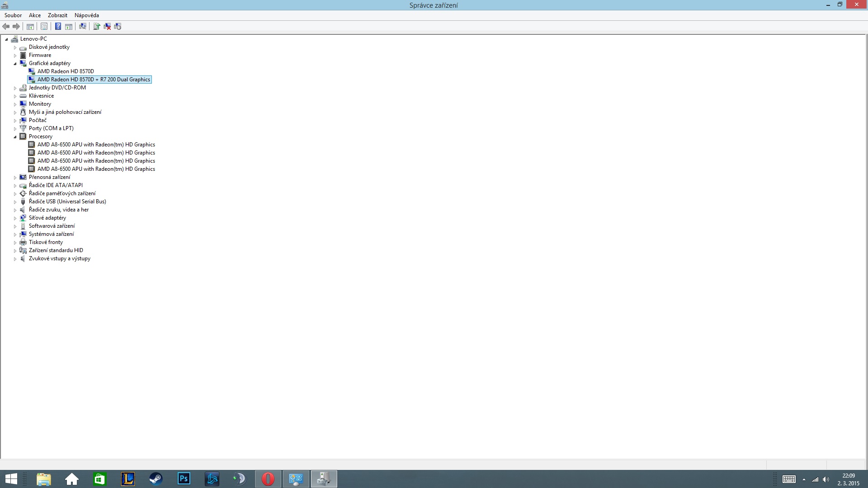Screen dimensions: 868x488
Task: Open the Zobrazit menu
Action: click(x=57, y=15)
